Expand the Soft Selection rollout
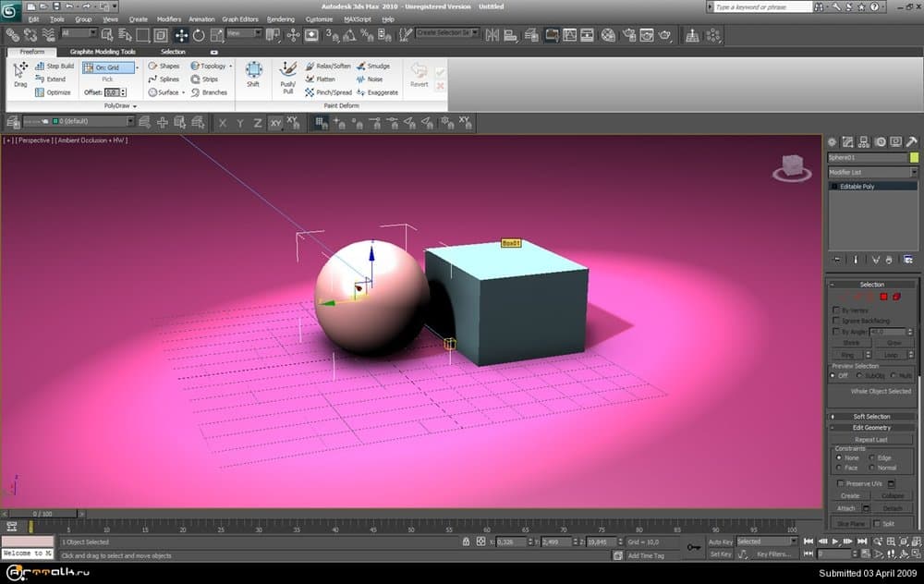This screenshot has height=584, width=924. pyautogui.click(x=871, y=417)
